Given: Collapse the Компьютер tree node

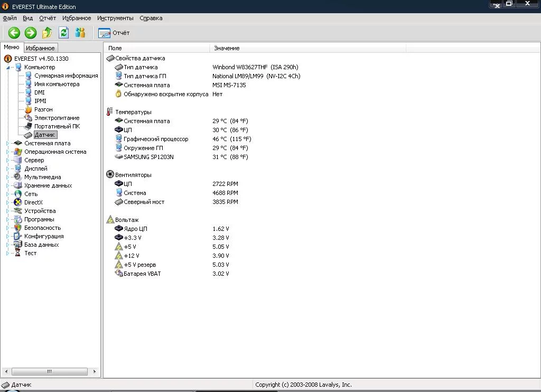Looking at the screenshot, I should (x=8, y=67).
